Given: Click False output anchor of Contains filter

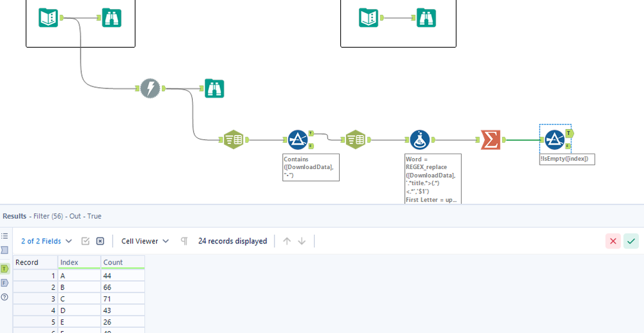Looking at the screenshot, I should tap(311, 146).
